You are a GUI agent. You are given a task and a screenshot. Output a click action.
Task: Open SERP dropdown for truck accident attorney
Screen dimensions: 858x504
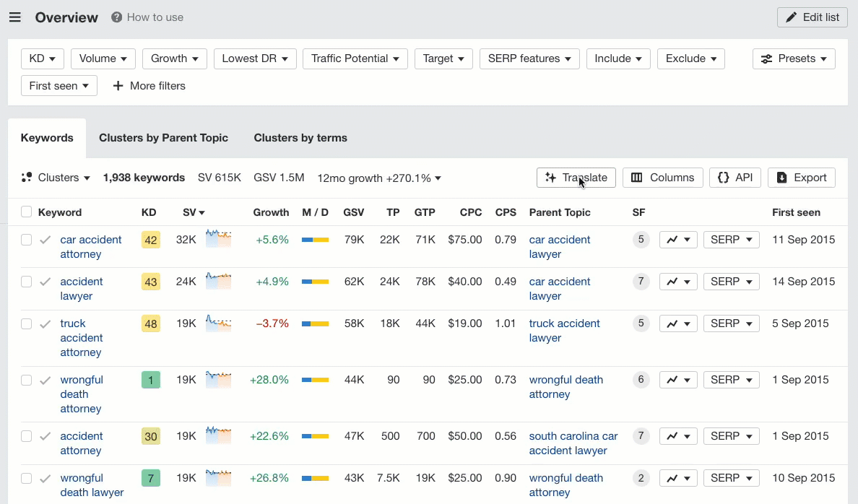731,323
